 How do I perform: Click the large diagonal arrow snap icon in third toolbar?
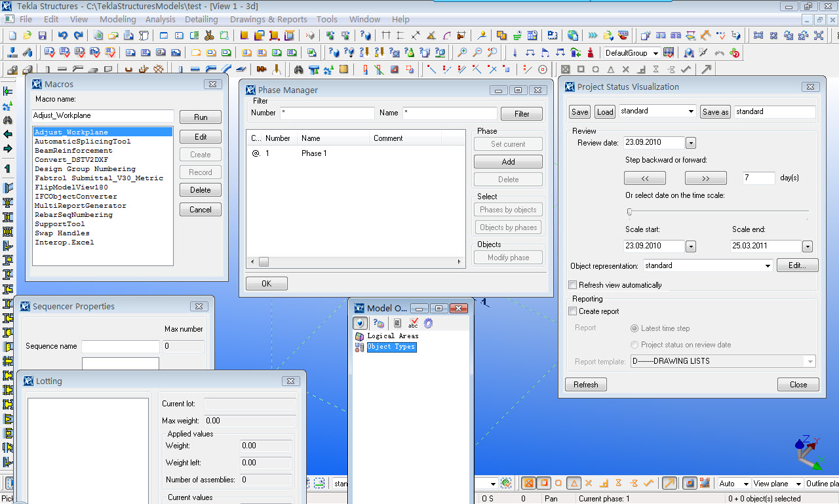tap(707, 69)
